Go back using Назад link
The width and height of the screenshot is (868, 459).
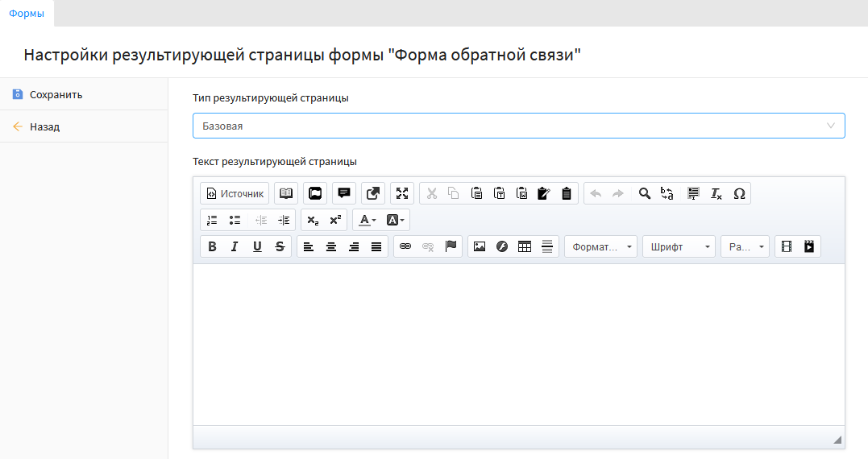(x=44, y=126)
